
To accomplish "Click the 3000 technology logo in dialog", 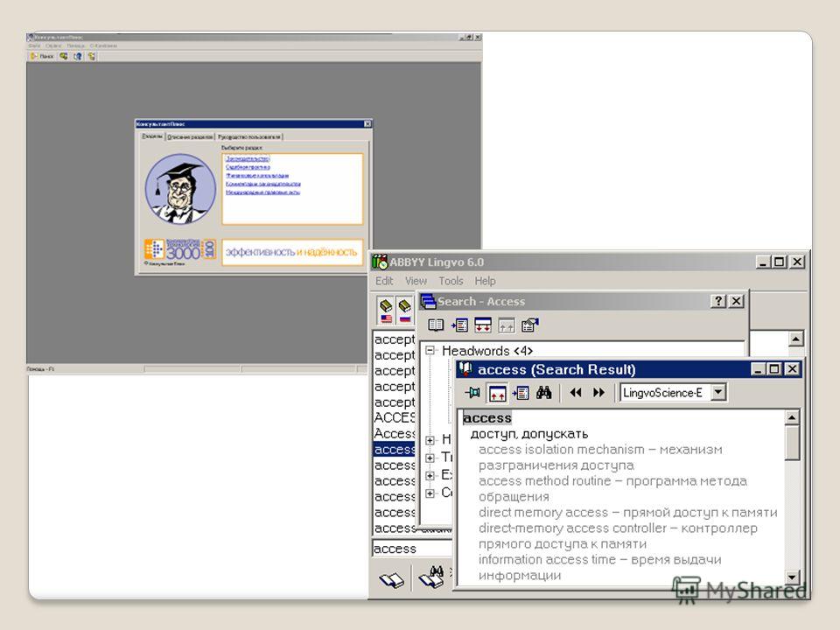I will pos(180,249).
